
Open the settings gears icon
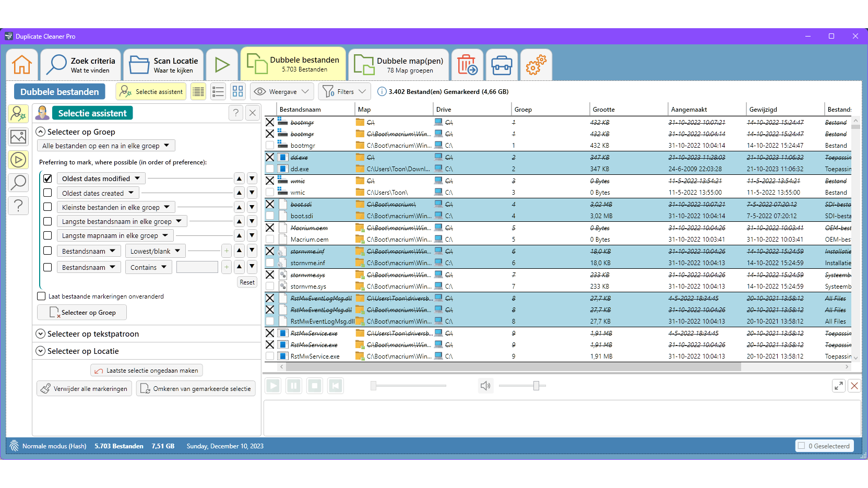(x=536, y=65)
